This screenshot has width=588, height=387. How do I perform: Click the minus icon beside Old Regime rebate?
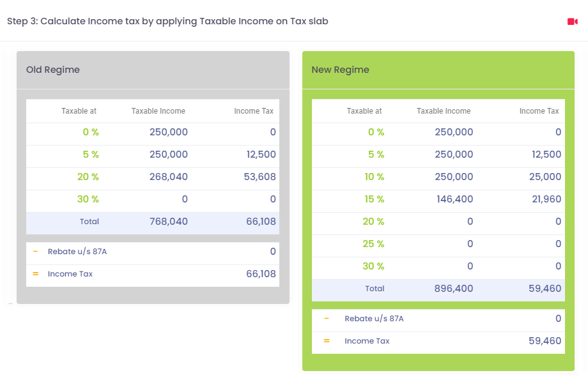[35, 252]
